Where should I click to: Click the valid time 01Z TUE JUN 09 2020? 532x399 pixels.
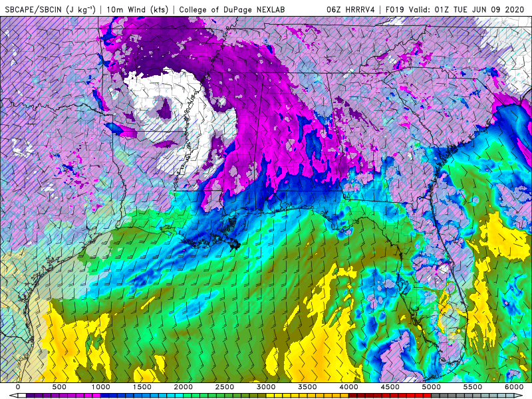pos(479,9)
